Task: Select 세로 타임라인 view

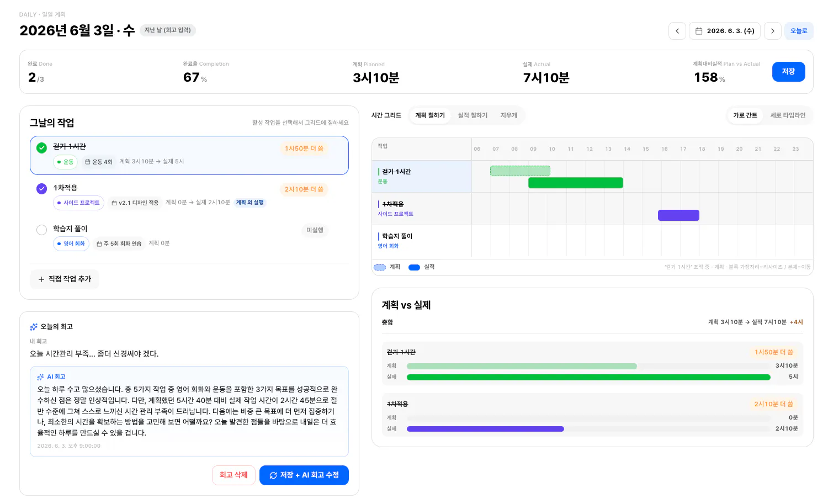Action: (788, 115)
